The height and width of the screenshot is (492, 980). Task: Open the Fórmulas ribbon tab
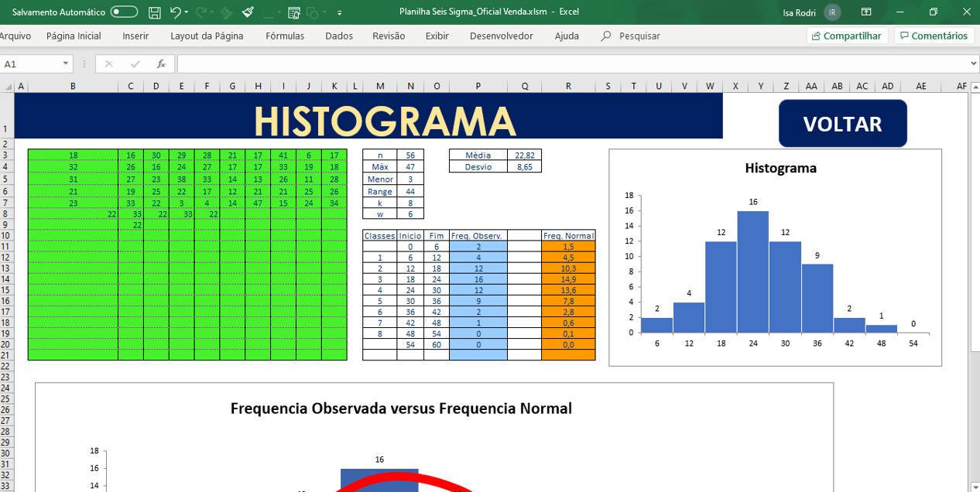pyautogui.click(x=285, y=36)
